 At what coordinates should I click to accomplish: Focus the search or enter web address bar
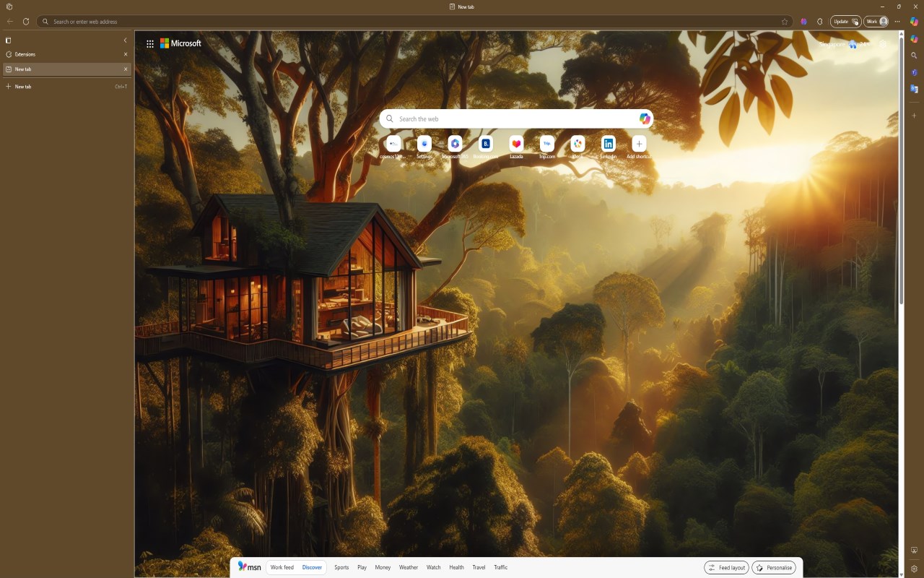414,22
